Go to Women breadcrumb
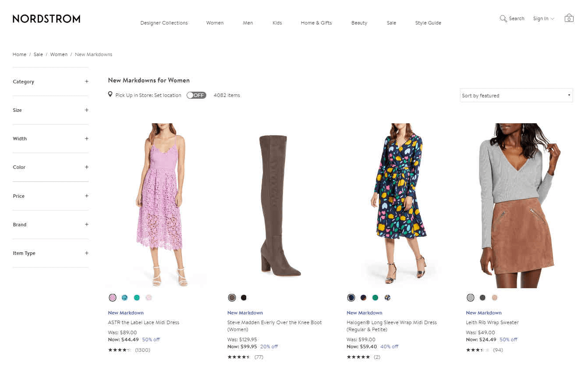This screenshot has height=379, width=588. coord(59,54)
